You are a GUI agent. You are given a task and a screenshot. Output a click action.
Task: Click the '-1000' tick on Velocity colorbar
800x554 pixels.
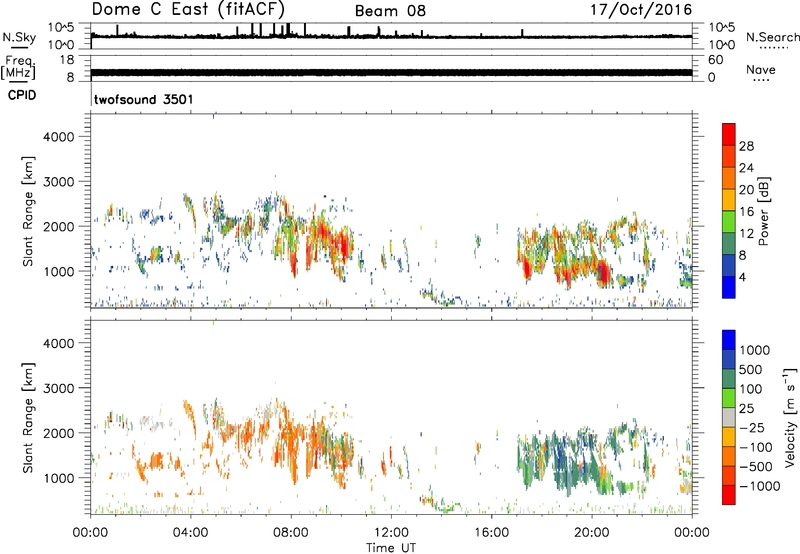pyautogui.click(x=759, y=486)
